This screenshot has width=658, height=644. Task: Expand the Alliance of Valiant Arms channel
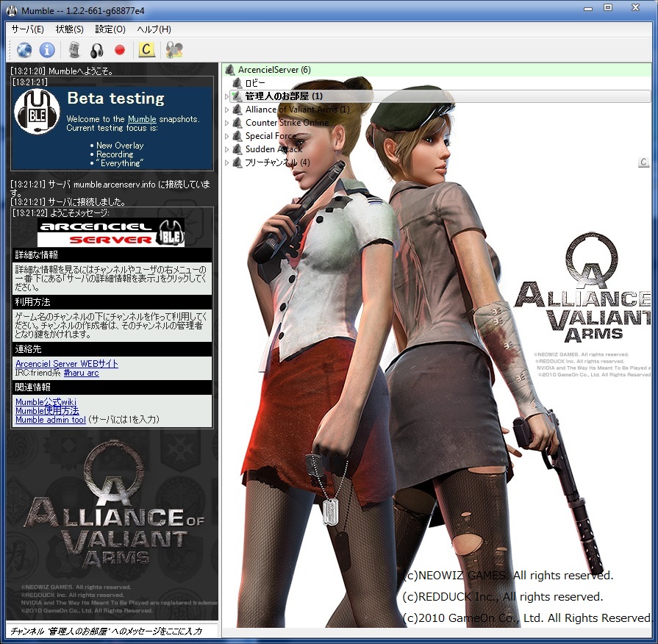pos(226,110)
